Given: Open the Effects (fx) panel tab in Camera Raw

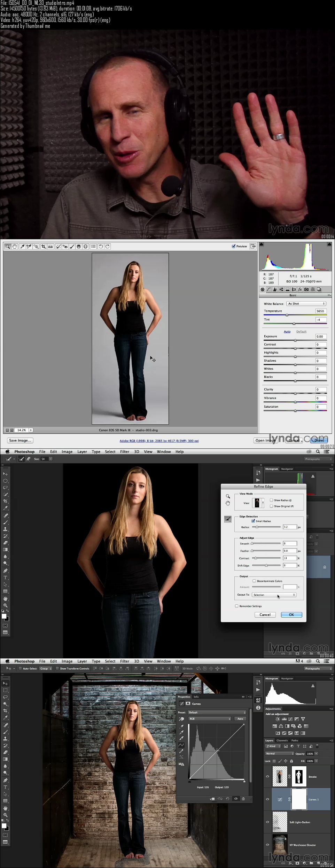Looking at the screenshot, I should [300, 289].
